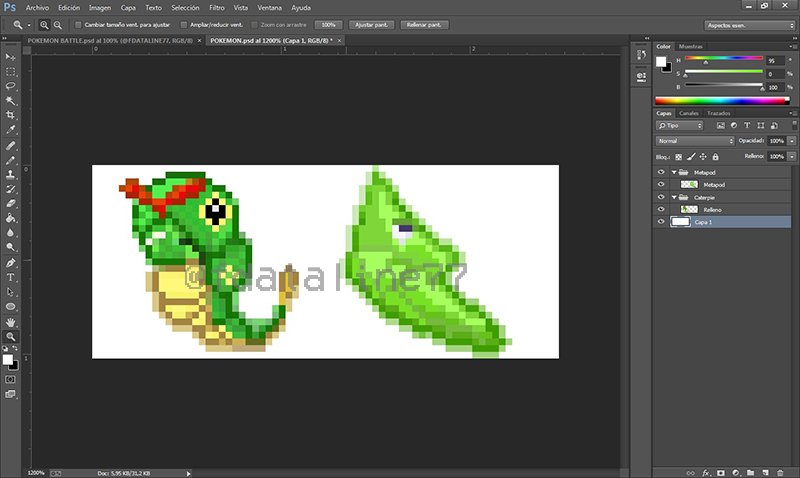800x478 pixels.
Task: Select the Path Selection tool
Action: coord(10,292)
